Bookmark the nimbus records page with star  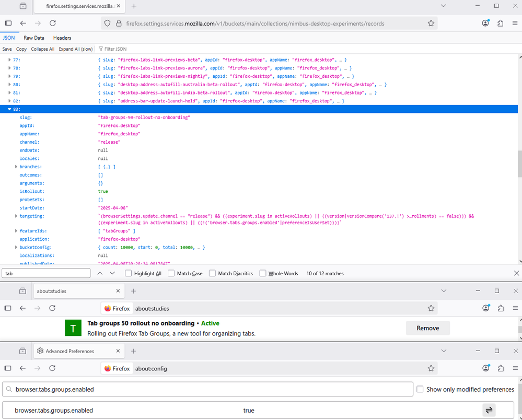click(x=431, y=23)
